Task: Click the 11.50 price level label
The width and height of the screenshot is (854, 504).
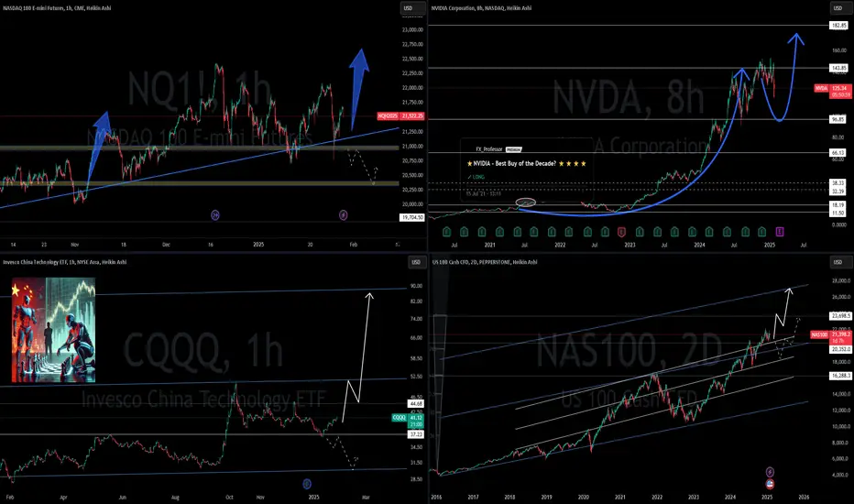Action: 838,213
